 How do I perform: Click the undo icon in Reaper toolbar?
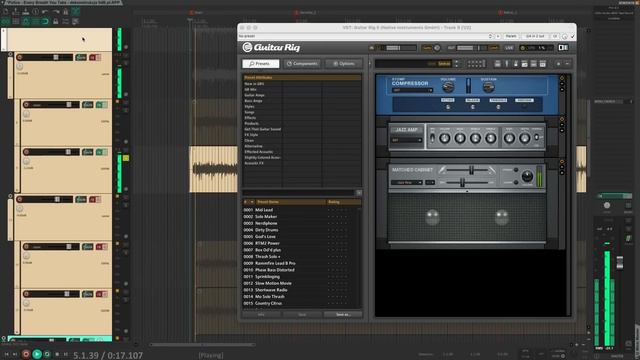click(x=45, y=11)
